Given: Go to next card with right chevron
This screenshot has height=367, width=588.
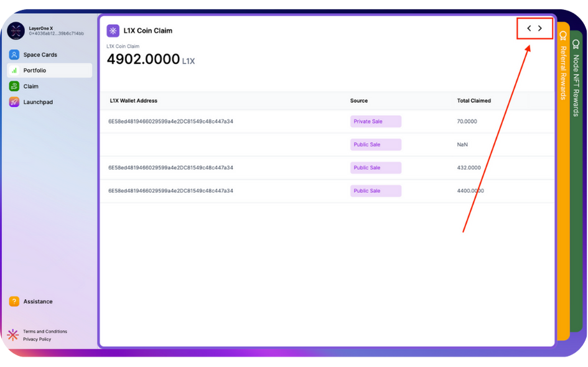Looking at the screenshot, I should pos(540,28).
